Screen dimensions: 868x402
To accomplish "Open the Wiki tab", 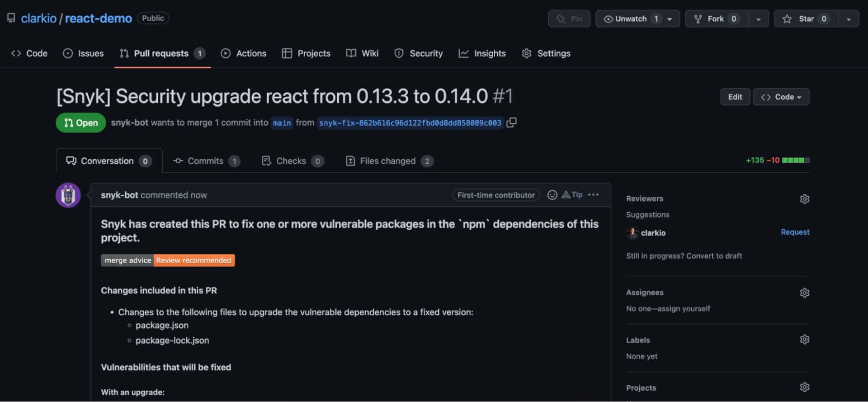I will point(362,53).
